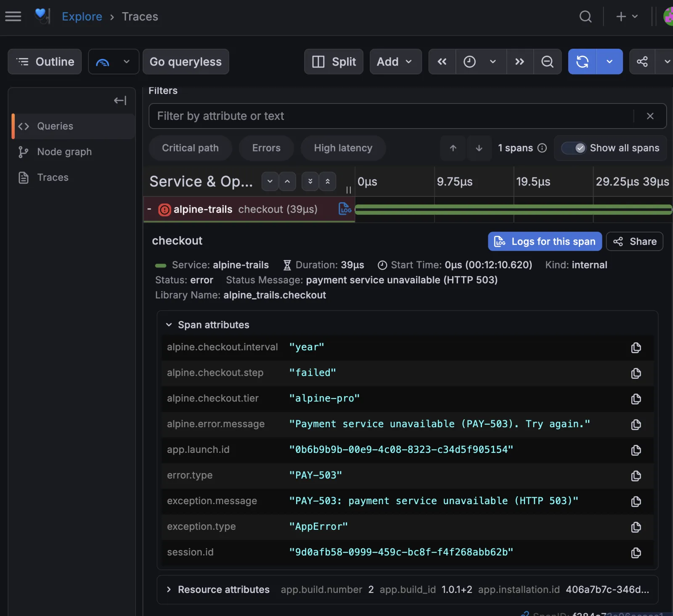Viewport: 673px width, 616px height.
Task: Click the share icon in toolbar
Action: pyautogui.click(x=642, y=62)
